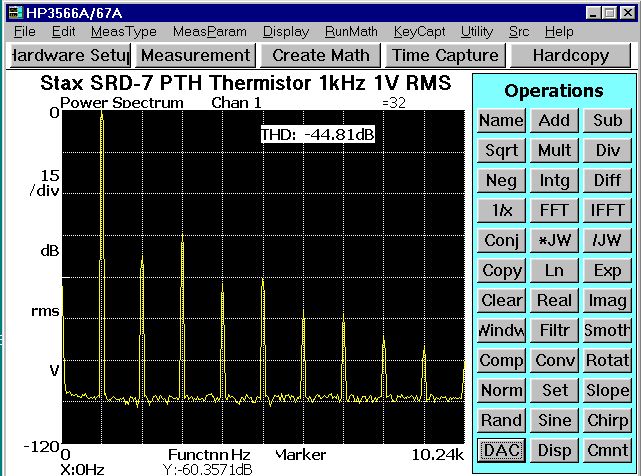Click the Operations panel heading
The image size is (641, 476).
pos(554,91)
